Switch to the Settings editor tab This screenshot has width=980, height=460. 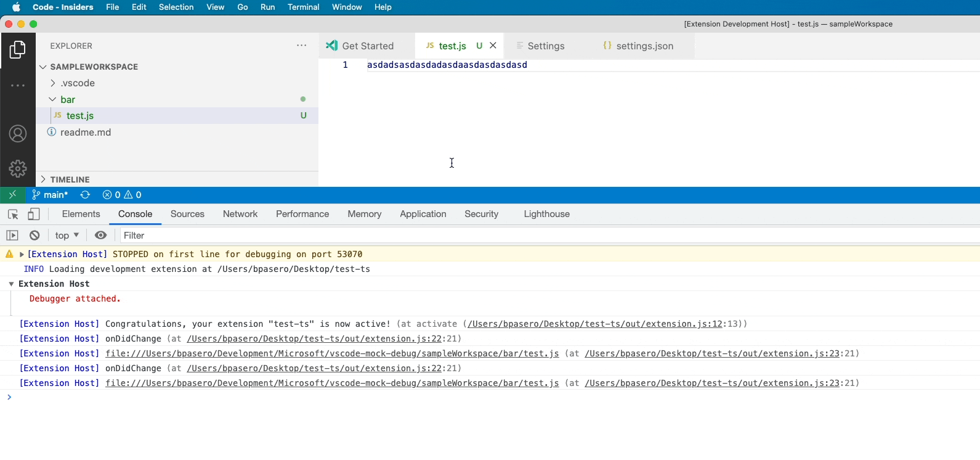coord(546,46)
